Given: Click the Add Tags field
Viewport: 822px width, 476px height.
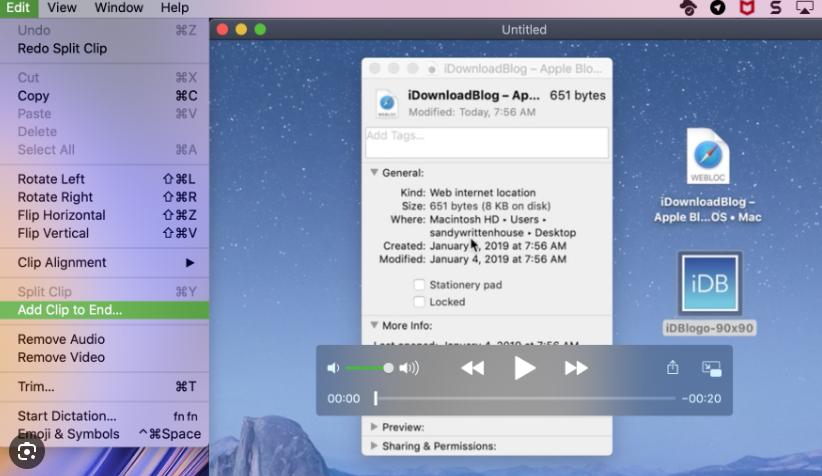Looking at the screenshot, I should pos(487,142).
